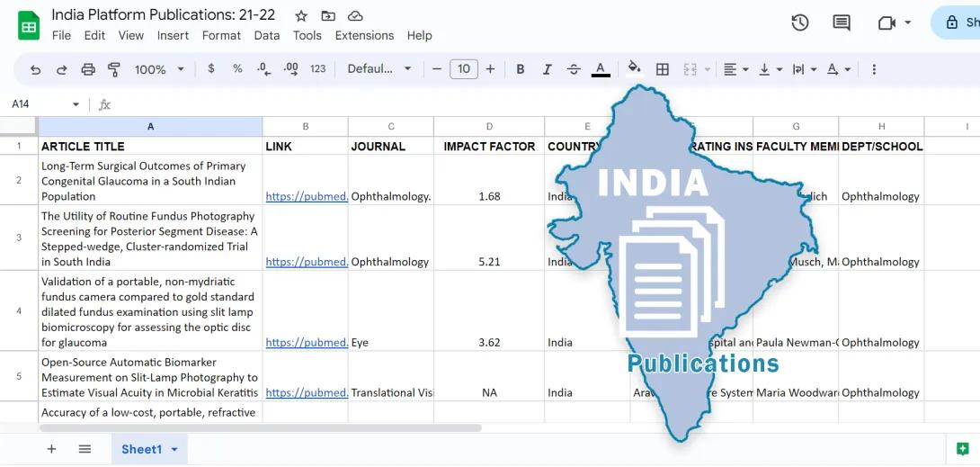Open the Edit menu
This screenshot has width=980, height=467.
coord(95,36)
